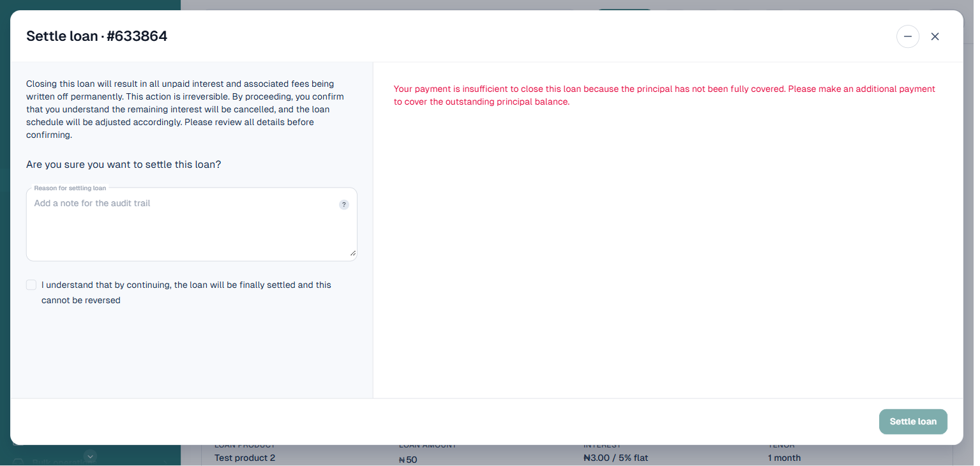Tick the 'I understand' confirmation checkbox

pyautogui.click(x=31, y=285)
